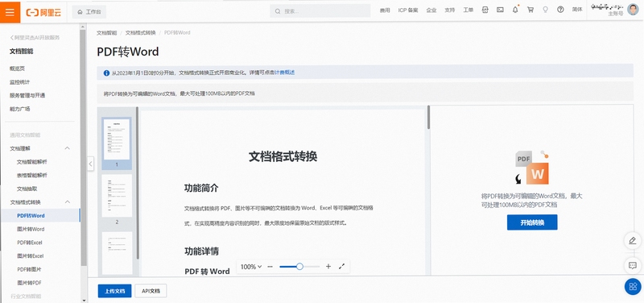This screenshot has height=303, width=644.
Task: Select page 2 thumbnail
Action: point(117,196)
